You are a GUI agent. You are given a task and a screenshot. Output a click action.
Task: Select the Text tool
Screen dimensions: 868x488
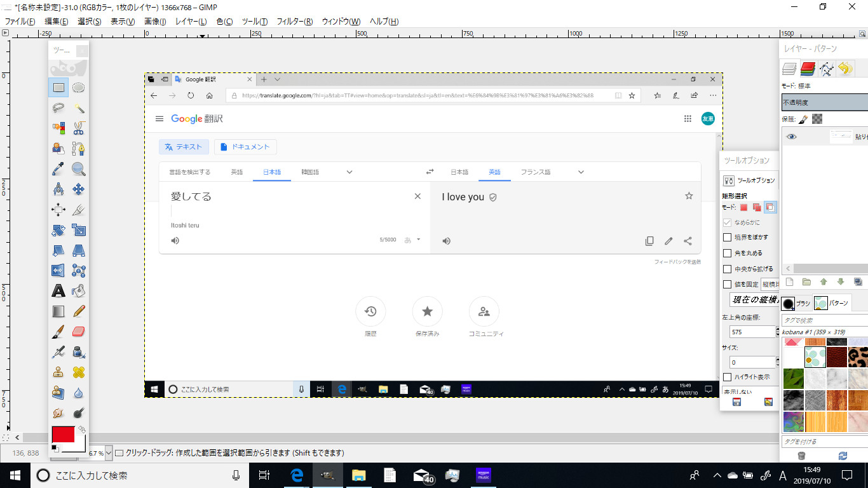[x=58, y=291]
